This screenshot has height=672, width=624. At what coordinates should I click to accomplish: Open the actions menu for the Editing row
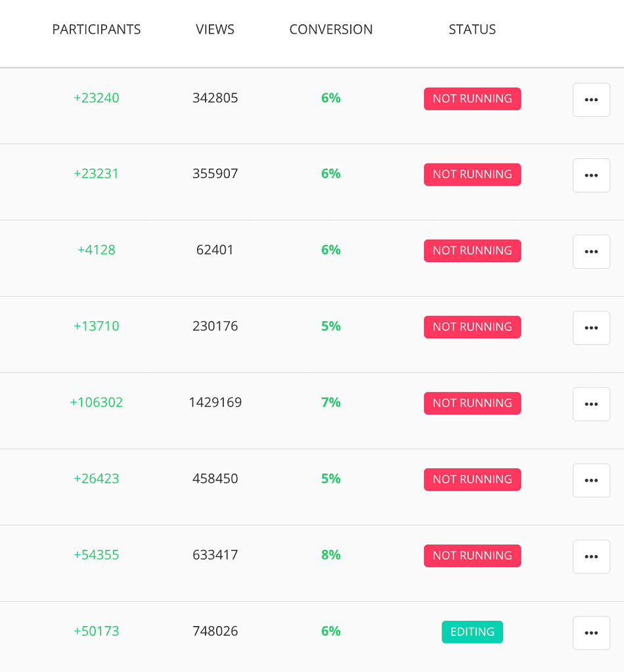(591, 633)
